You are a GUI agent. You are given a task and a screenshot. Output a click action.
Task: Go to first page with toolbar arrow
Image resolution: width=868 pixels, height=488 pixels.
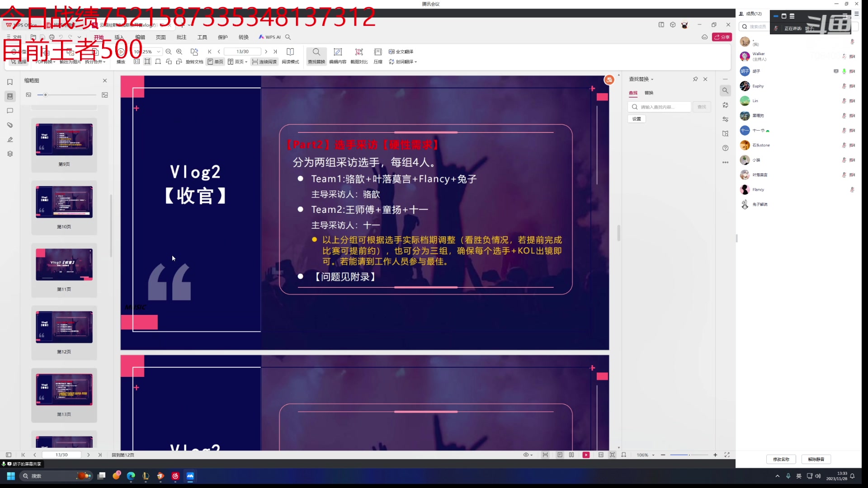click(x=210, y=52)
